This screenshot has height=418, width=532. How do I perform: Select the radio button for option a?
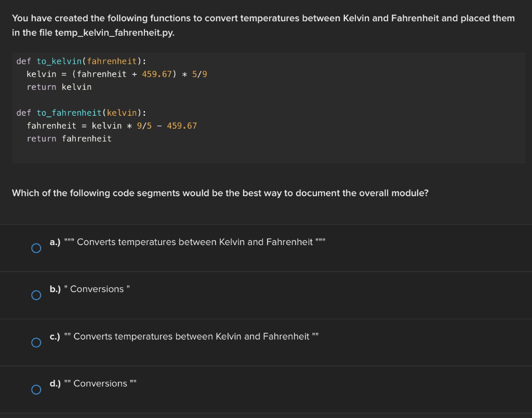pyautogui.click(x=36, y=248)
